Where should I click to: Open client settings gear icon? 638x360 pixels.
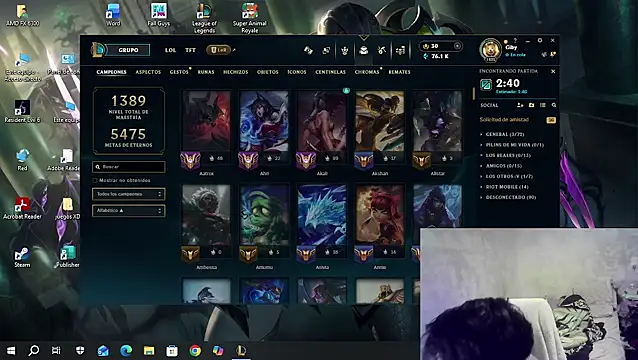[x=540, y=41]
